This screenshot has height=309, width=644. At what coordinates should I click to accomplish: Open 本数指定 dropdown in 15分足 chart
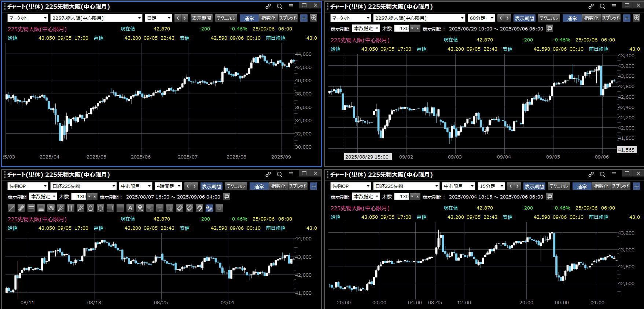pos(366,196)
